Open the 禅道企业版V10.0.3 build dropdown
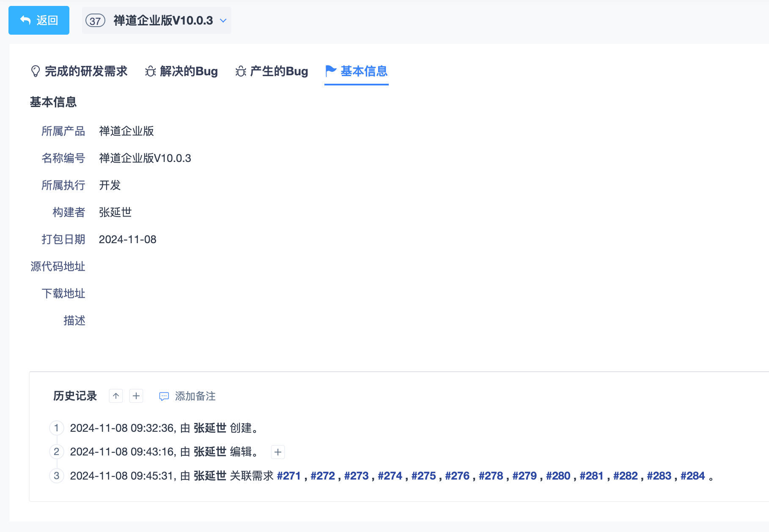The width and height of the screenshot is (769, 532). coord(157,20)
